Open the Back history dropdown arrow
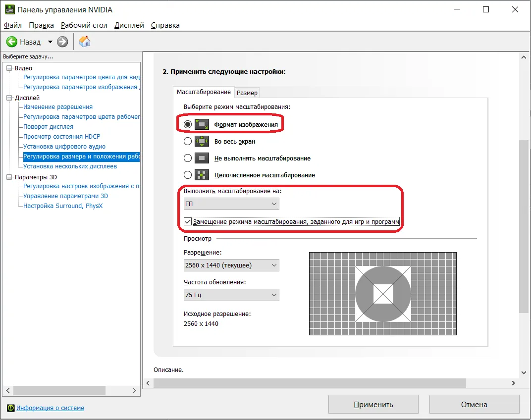The height and width of the screenshot is (420, 531). pos(50,42)
